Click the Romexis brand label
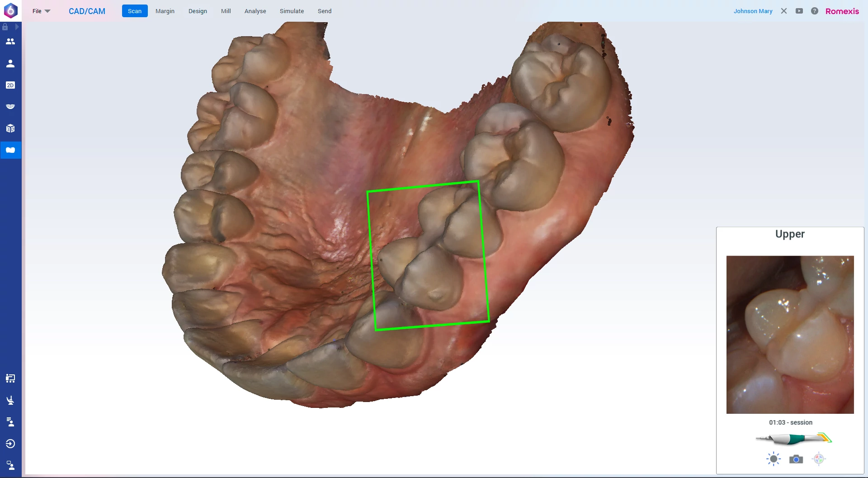This screenshot has height=478, width=868. click(x=842, y=11)
